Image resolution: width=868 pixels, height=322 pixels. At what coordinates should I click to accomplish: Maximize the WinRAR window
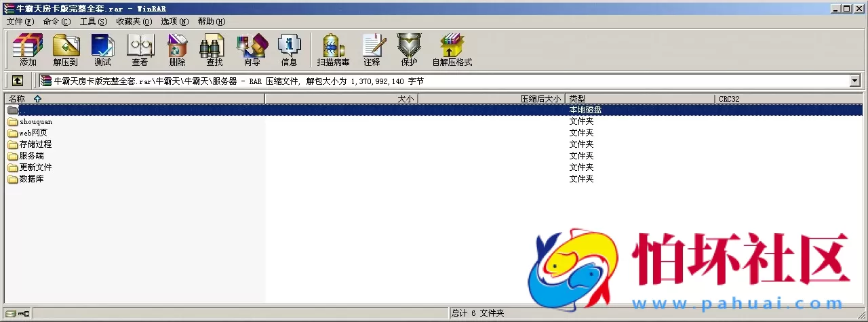[846, 8]
